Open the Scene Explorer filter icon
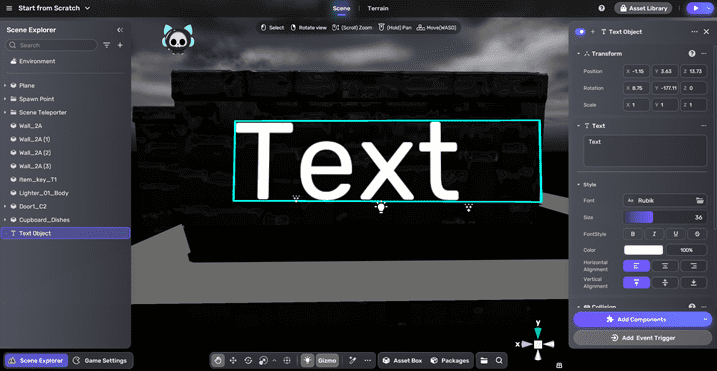This screenshot has height=371, width=717. point(107,45)
